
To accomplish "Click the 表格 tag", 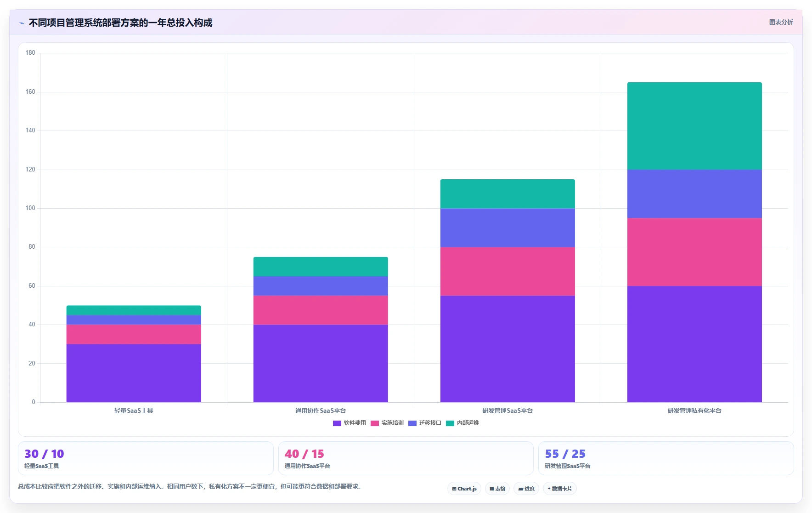I will click(497, 489).
